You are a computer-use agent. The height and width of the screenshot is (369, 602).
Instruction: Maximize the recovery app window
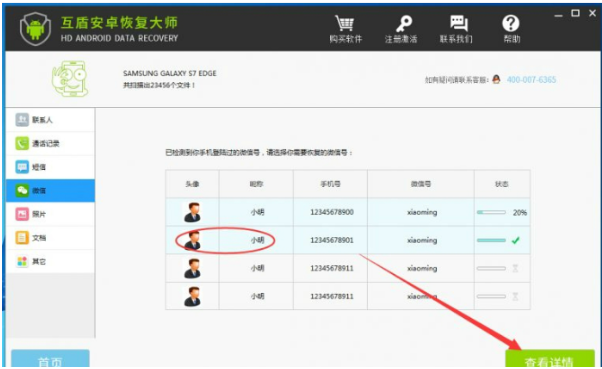[575, 13]
